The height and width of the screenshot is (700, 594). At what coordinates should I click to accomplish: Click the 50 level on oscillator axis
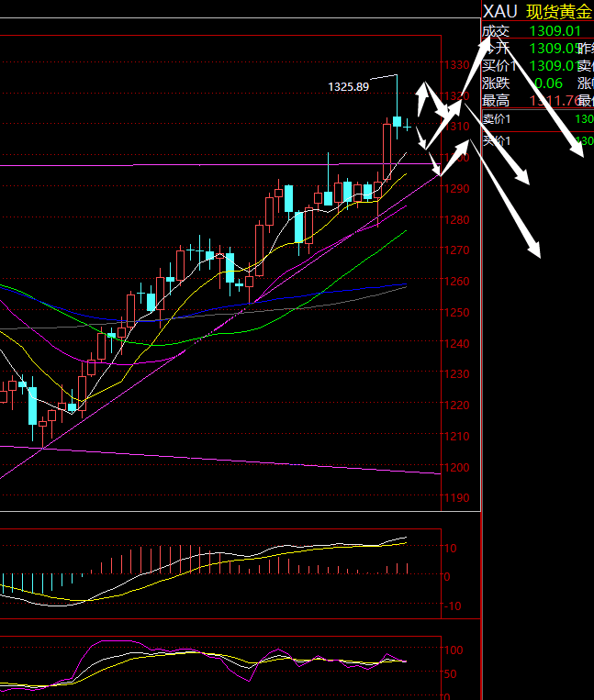tap(450, 673)
